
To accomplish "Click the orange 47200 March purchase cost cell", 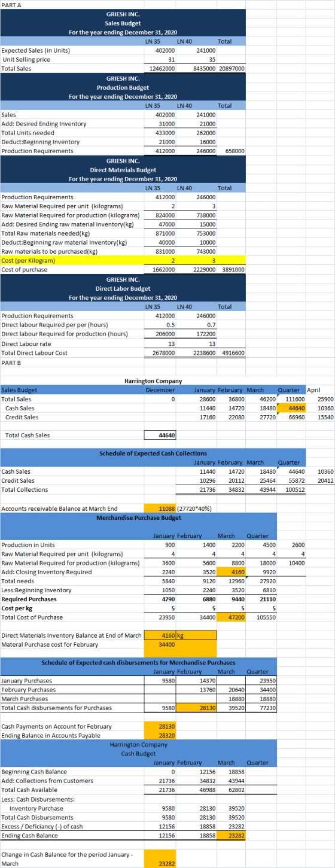I will pyautogui.click(x=232, y=618).
